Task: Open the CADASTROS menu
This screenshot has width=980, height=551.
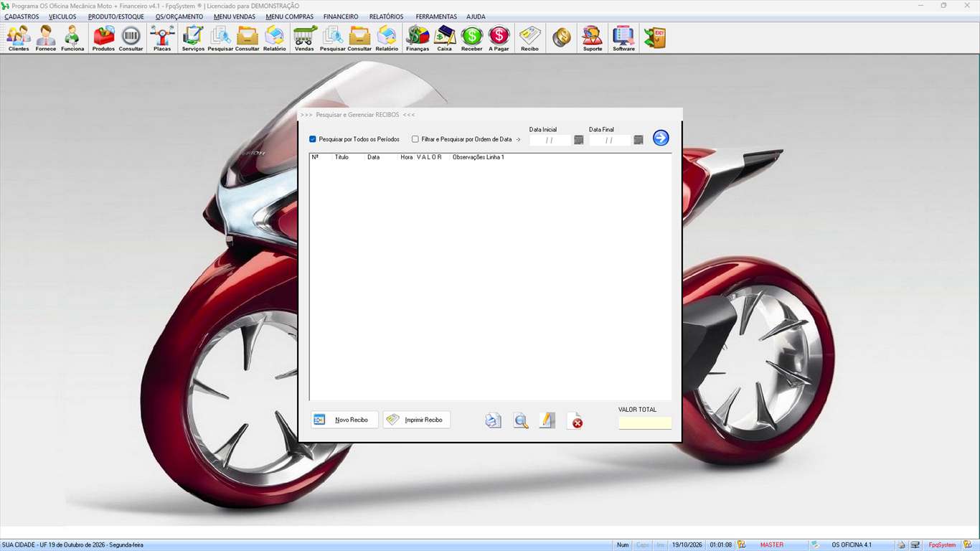Action: coord(22,17)
